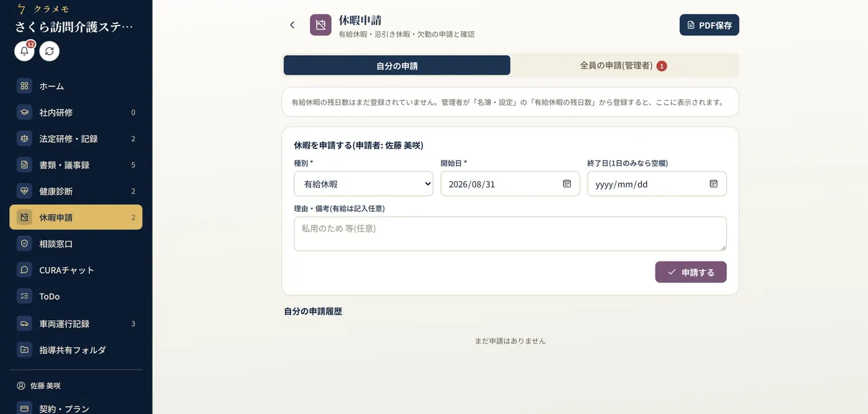Viewport: 868px width, 414px height.
Task: Click the refresh sync icon
Action: point(50,51)
